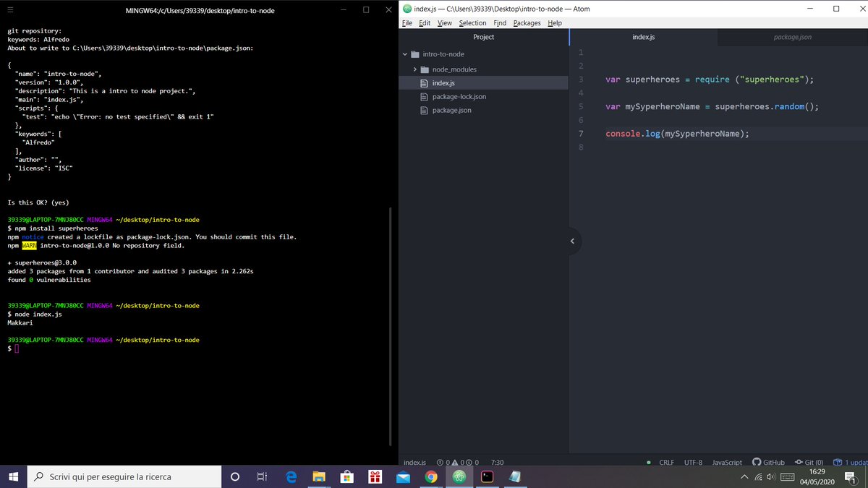Image resolution: width=868 pixels, height=488 pixels.
Task: Open the volume tray icon
Action: point(771,477)
